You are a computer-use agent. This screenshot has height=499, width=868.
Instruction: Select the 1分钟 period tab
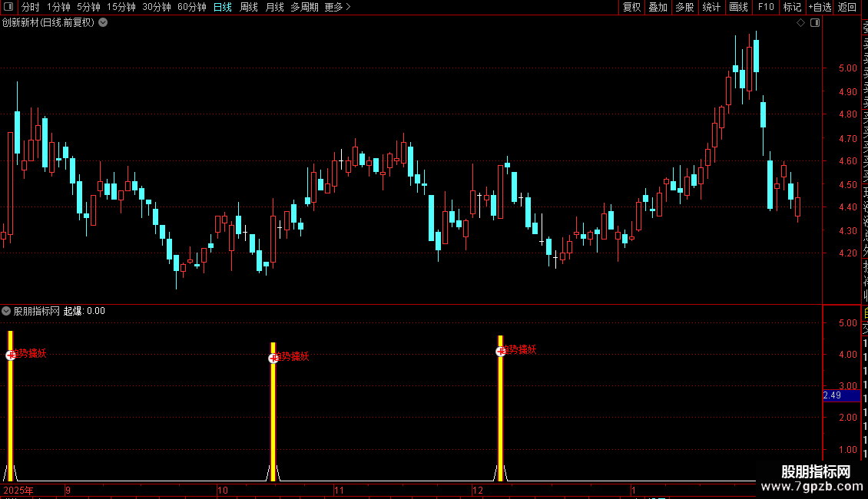pos(58,7)
